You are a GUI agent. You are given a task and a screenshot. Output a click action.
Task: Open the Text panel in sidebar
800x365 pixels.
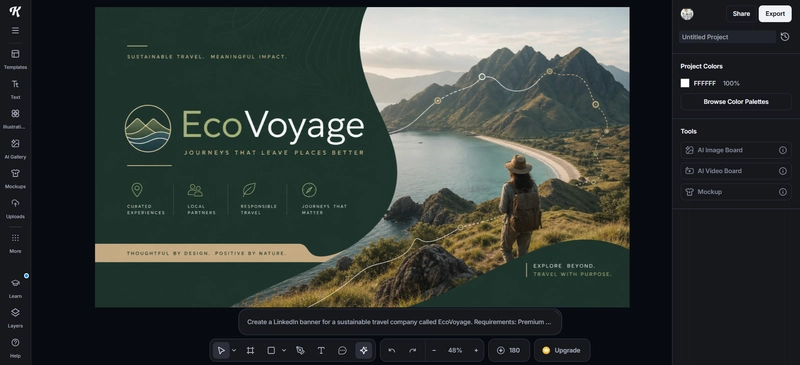15,89
